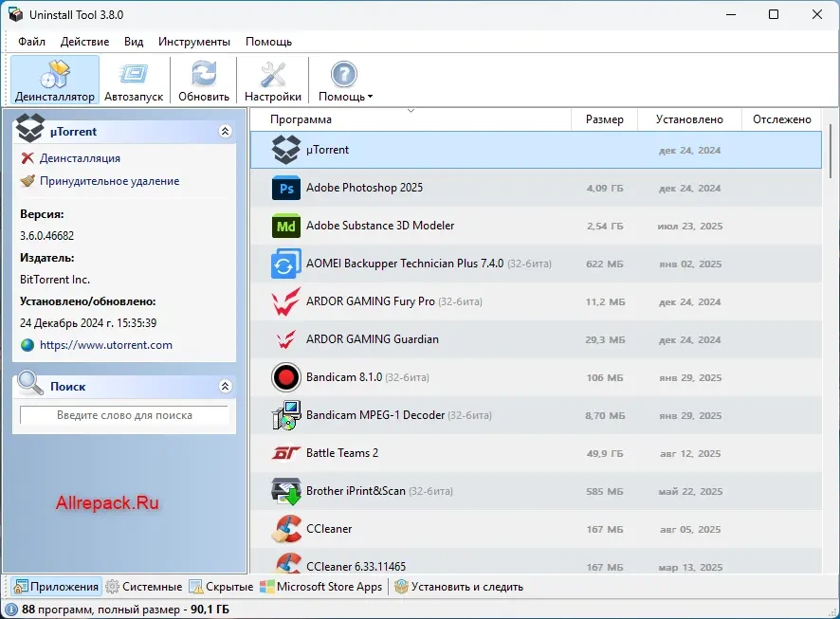840x619 pixels.
Task: Open the Помощь menu in menu bar
Action: click(x=268, y=42)
